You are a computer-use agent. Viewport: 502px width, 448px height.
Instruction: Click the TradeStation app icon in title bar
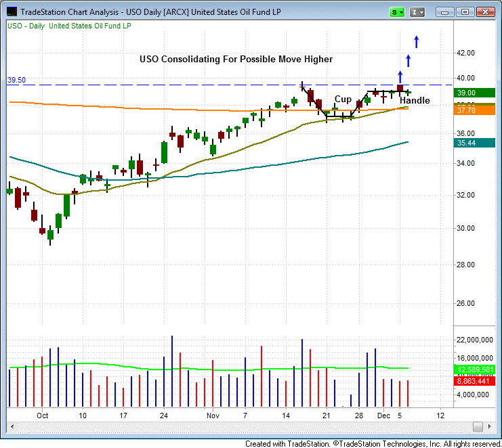pos(12,12)
